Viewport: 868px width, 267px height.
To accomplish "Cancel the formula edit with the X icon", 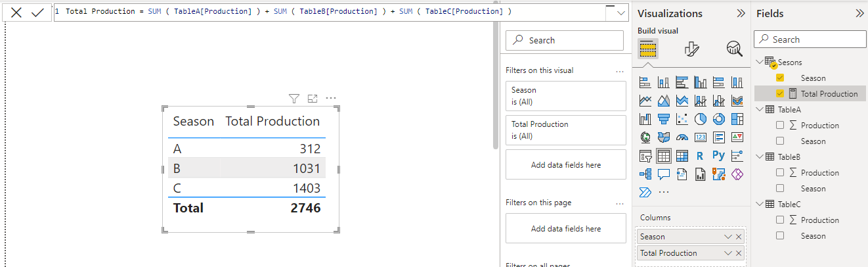I will point(16,12).
